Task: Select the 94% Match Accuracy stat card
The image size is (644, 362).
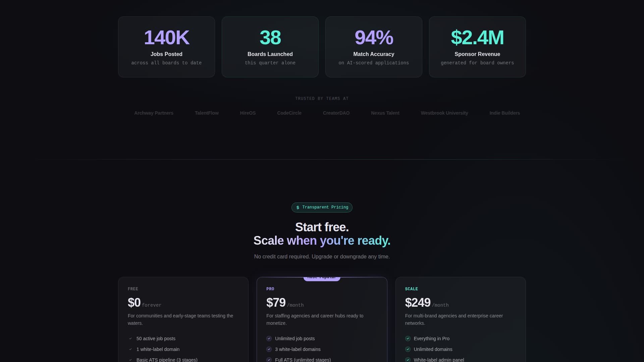Action: pyautogui.click(x=374, y=47)
